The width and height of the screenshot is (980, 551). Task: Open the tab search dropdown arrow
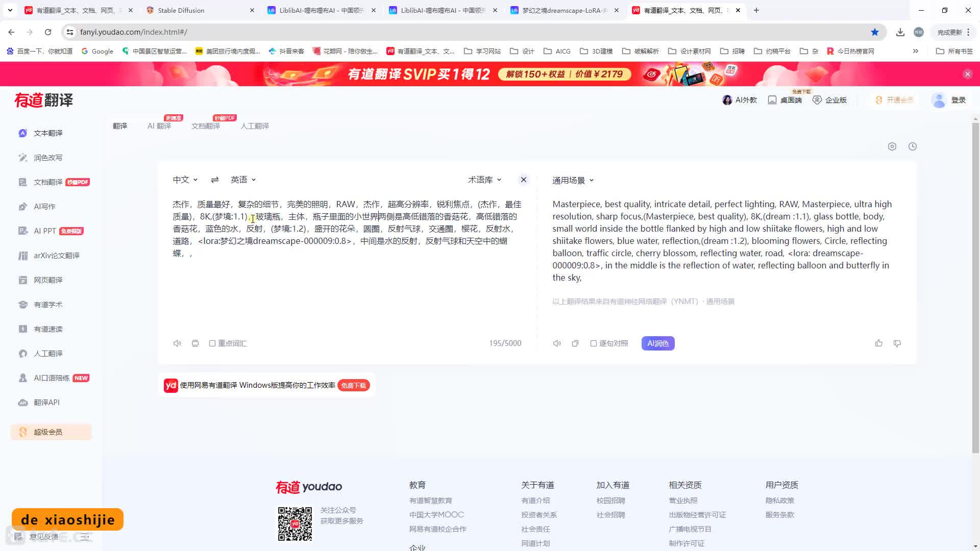(x=10, y=10)
